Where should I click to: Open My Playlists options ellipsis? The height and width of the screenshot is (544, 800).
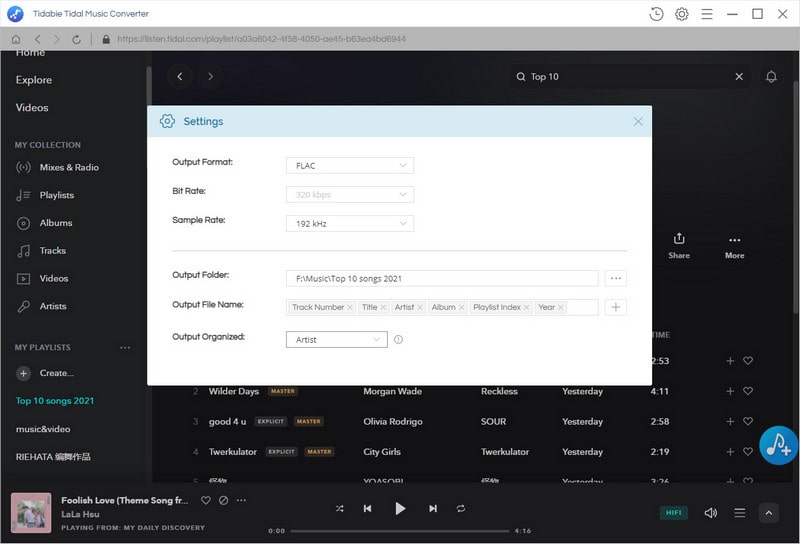[125, 348]
